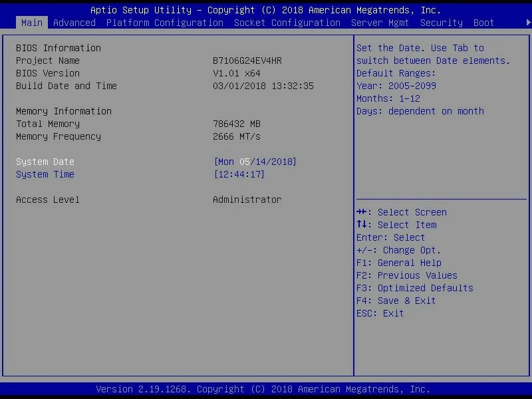Click the F2: Previous Values hint
Screen dimensions: 532x399
click(406, 275)
